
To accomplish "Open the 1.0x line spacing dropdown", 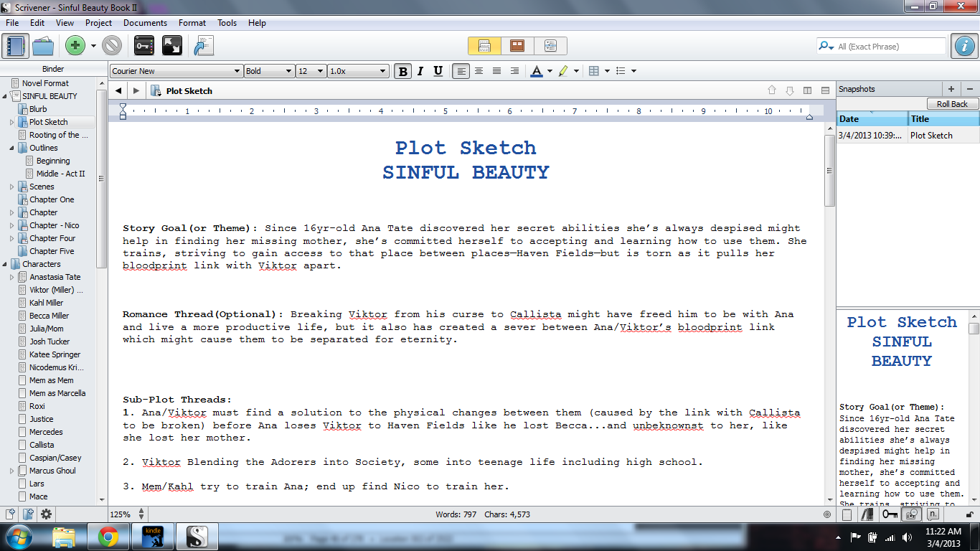I will [358, 71].
